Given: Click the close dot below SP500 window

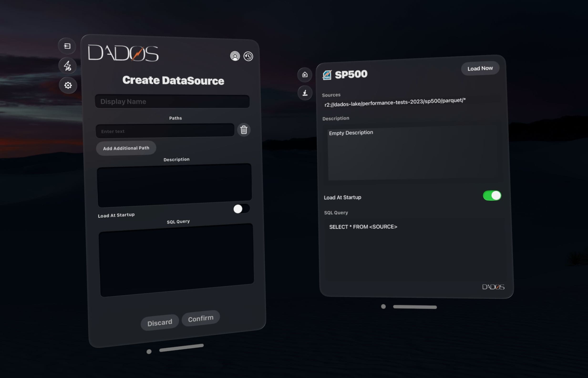Looking at the screenshot, I should click(x=383, y=306).
